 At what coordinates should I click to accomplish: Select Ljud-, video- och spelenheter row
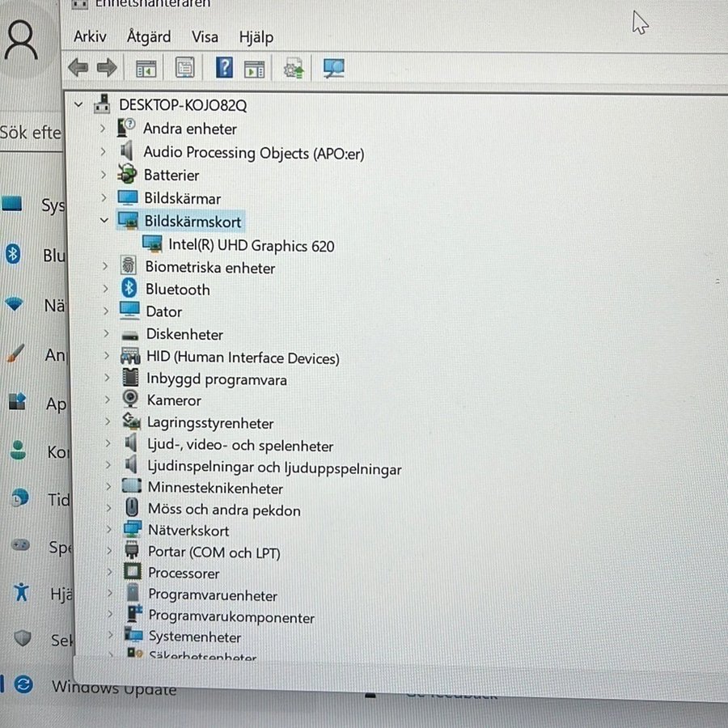240,446
